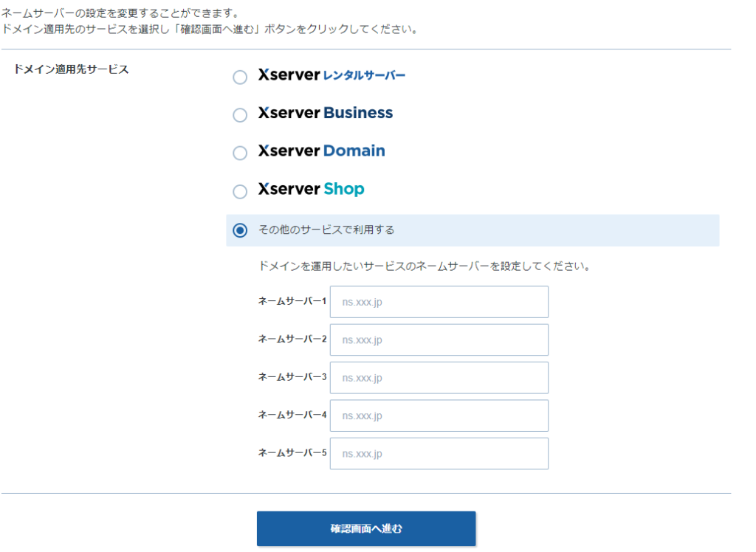Screen dimensions: 756x552
Task: Click into the ネームサーバー3 field
Action: (x=439, y=378)
